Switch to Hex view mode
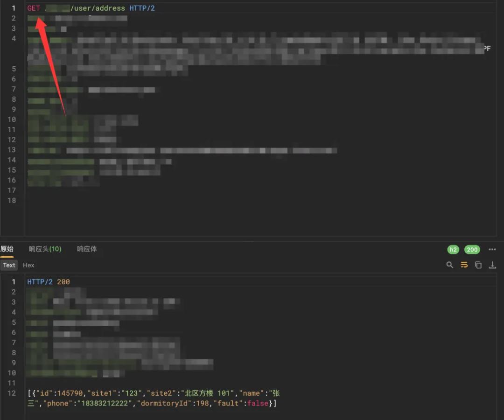Screen dimensions: 504x420 click(x=28, y=265)
